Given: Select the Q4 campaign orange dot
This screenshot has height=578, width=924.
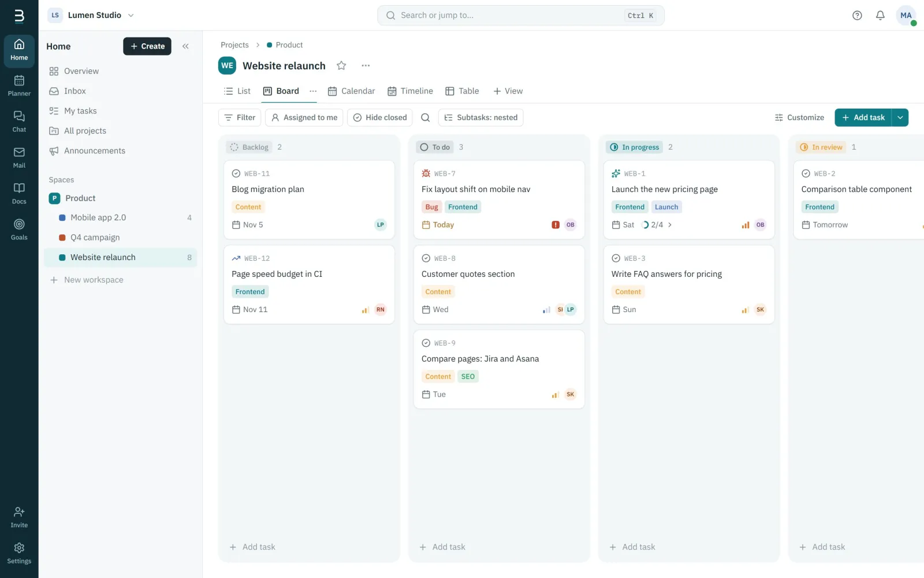Looking at the screenshot, I should 62,238.
